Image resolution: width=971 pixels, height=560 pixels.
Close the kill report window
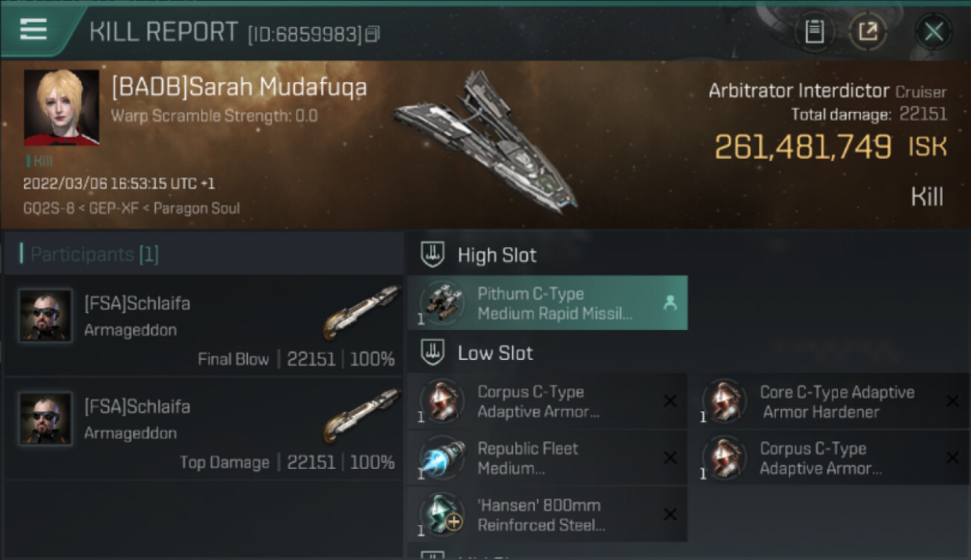[934, 31]
